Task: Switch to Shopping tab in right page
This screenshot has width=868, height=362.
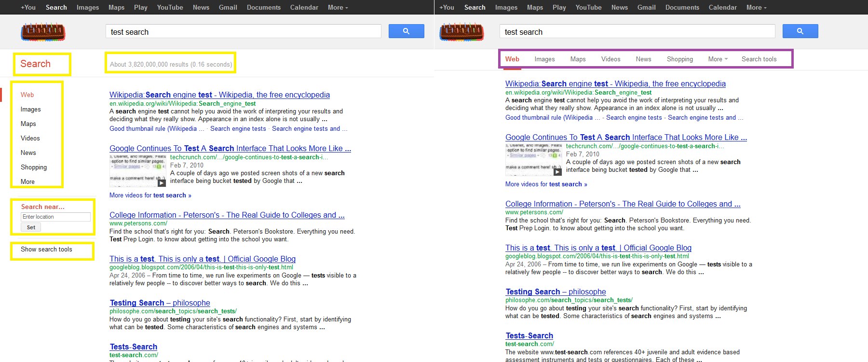Action: pos(680,59)
